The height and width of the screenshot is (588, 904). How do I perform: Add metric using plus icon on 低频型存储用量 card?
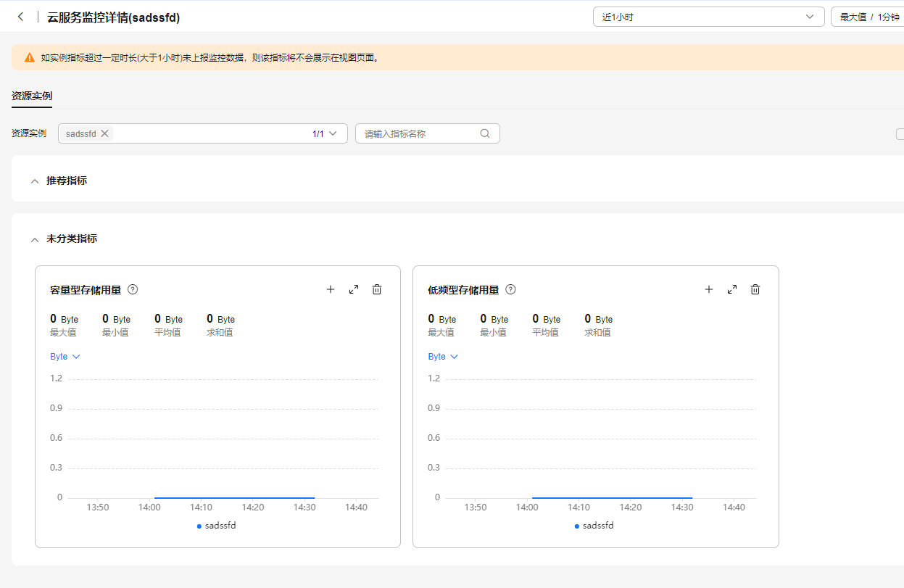(x=709, y=289)
